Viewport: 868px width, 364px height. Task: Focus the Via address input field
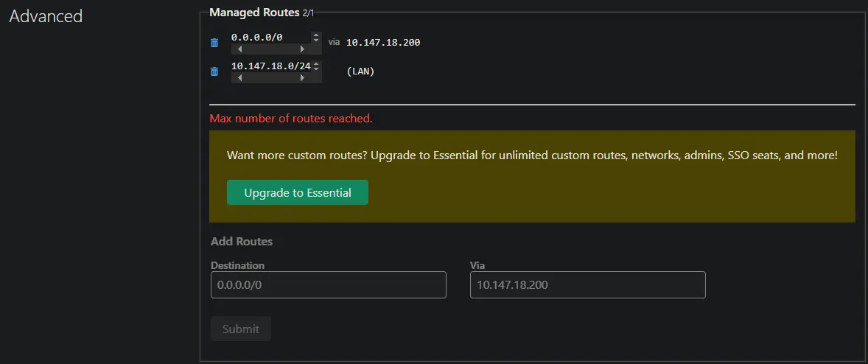coord(587,285)
